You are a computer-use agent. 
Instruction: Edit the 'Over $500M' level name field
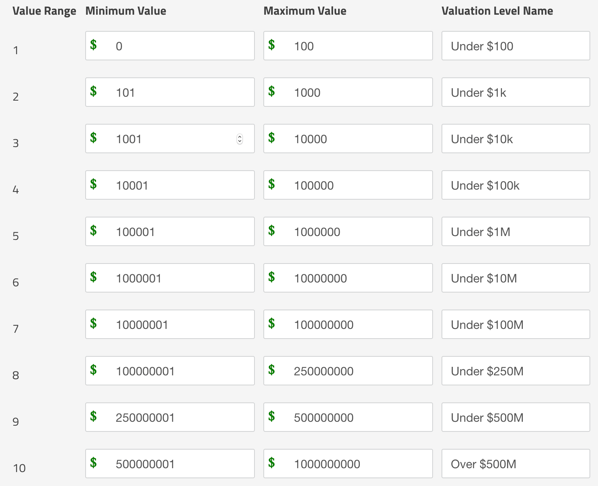tap(516, 464)
